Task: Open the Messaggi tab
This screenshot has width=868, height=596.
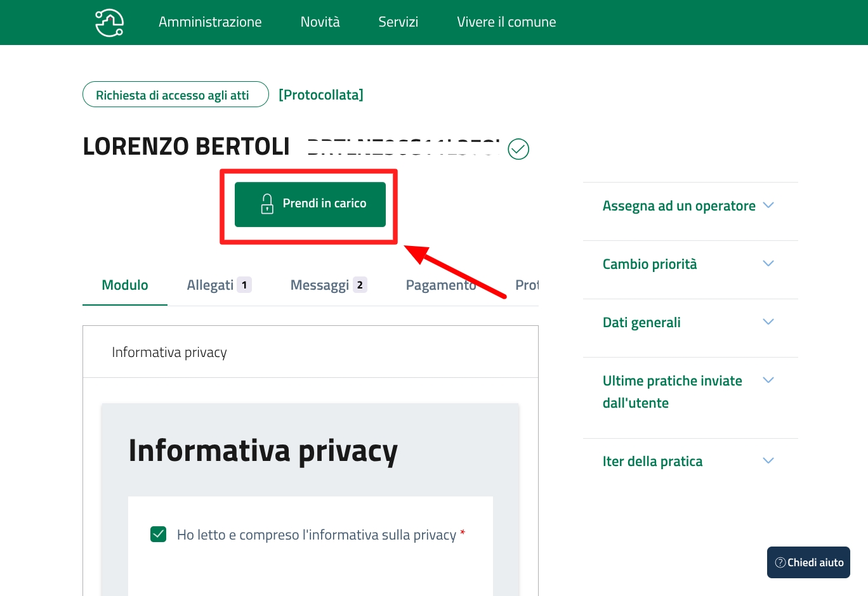Action: [319, 285]
